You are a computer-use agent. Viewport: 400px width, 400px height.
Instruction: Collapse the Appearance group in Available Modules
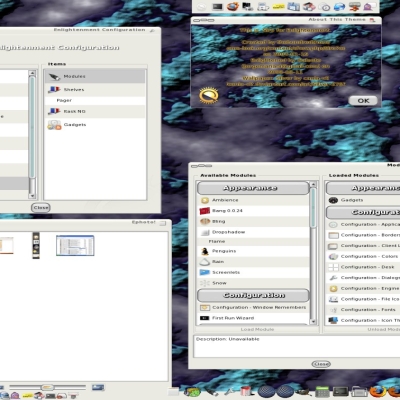253,188
